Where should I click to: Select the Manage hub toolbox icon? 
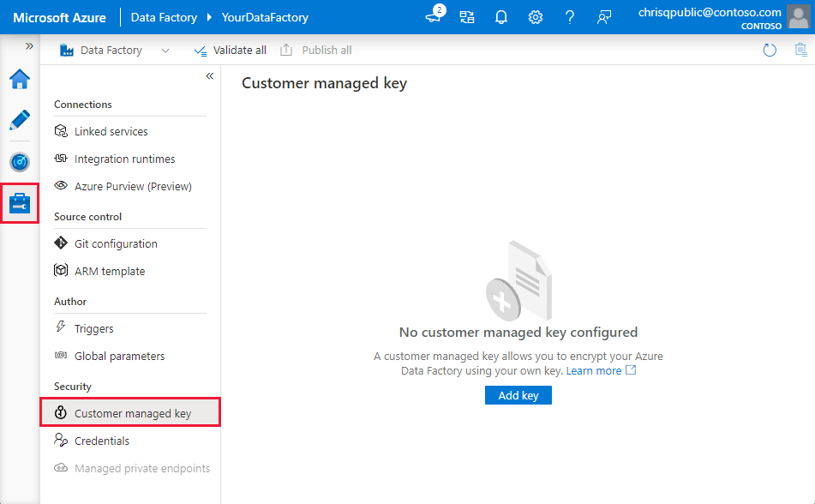[19, 203]
